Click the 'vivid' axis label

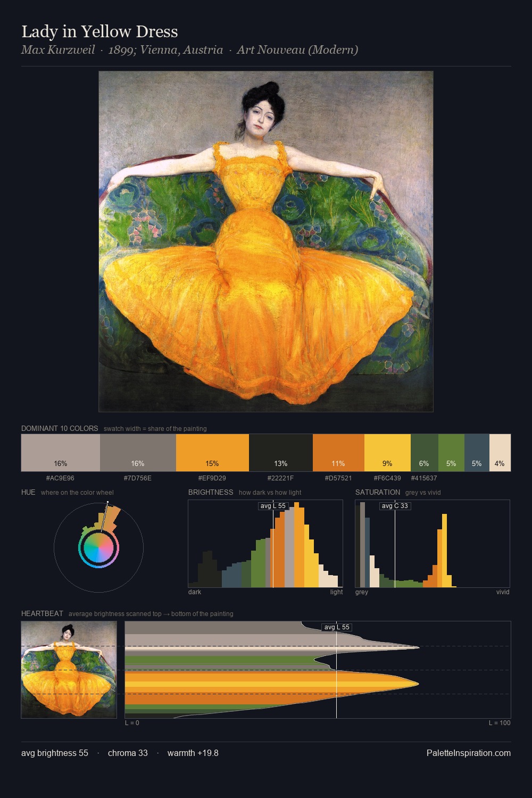click(503, 592)
